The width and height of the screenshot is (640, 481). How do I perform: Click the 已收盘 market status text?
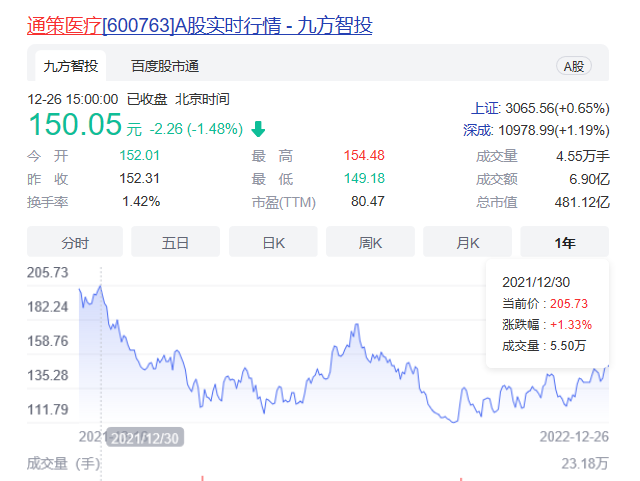click(x=147, y=99)
